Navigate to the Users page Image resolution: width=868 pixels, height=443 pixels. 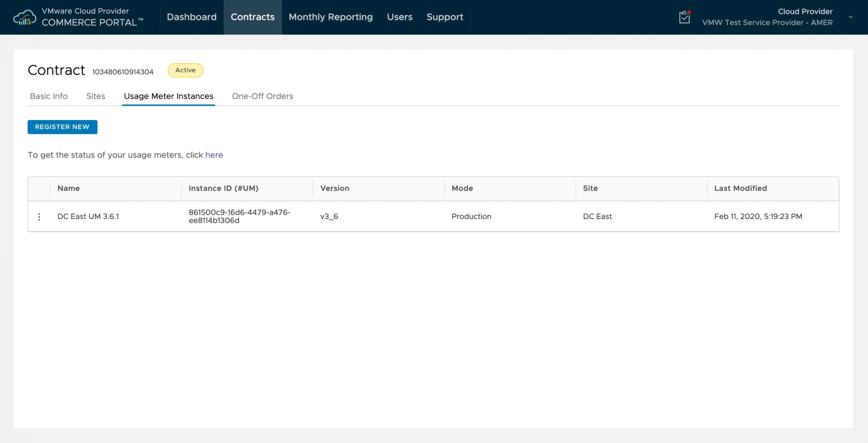pyautogui.click(x=399, y=17)
